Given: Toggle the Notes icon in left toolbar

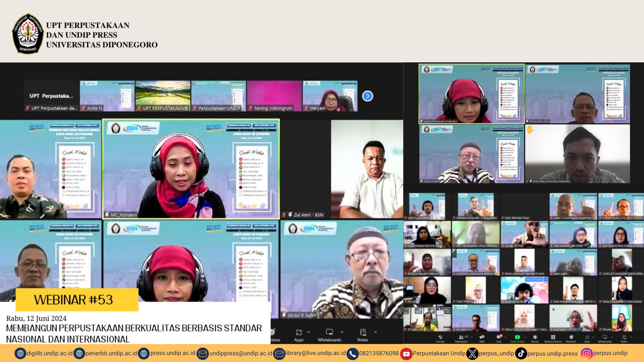Looking at the screenshot, I should pos(363,333).
